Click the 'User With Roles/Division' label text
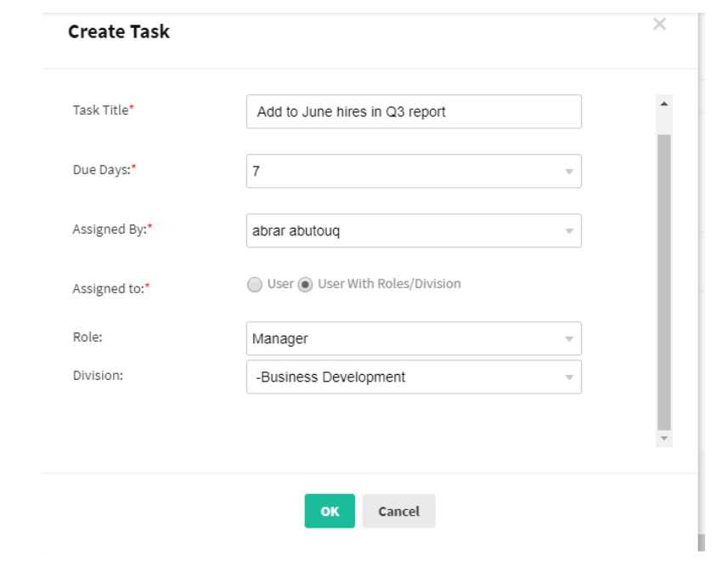728x566 pixels. tap(389, 284)
